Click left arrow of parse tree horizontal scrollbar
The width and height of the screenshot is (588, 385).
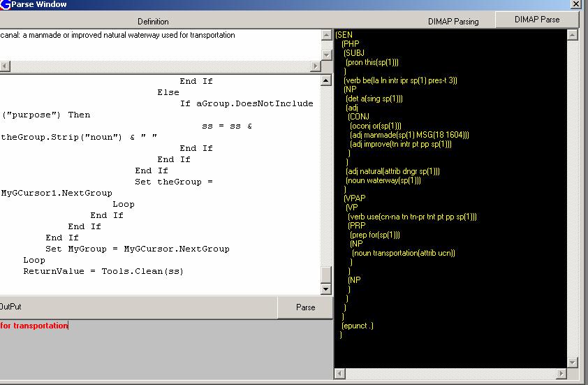(x=339, y=373)
